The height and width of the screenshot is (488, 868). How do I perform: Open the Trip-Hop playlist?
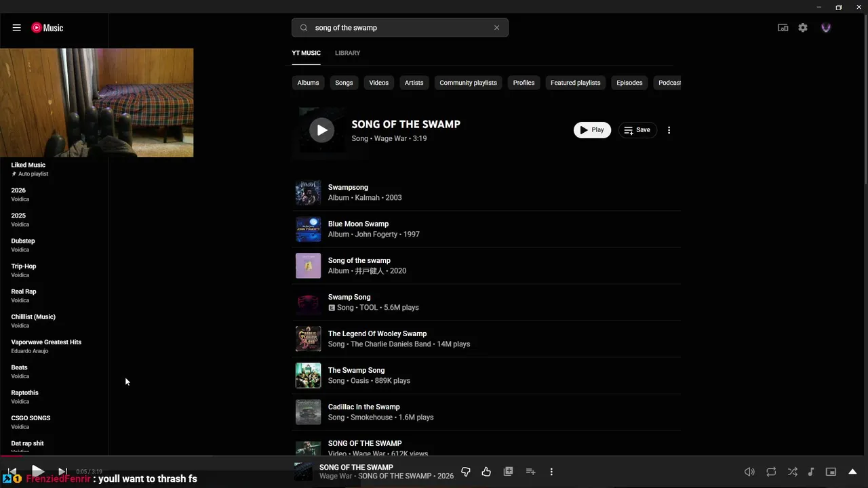pyautogui.click(x=54, y=270)
